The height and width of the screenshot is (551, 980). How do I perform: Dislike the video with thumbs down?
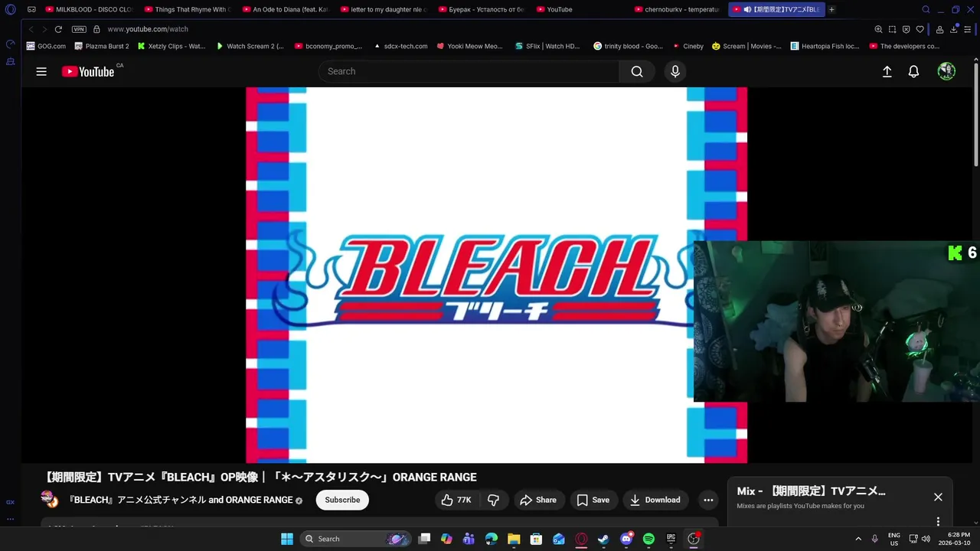[x=494, y=500]
